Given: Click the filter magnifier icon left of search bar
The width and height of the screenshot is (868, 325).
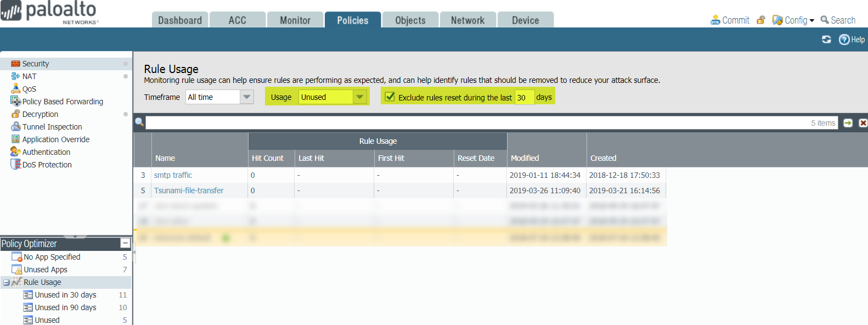Looking at the screenshot, I should tap(139, 122).
